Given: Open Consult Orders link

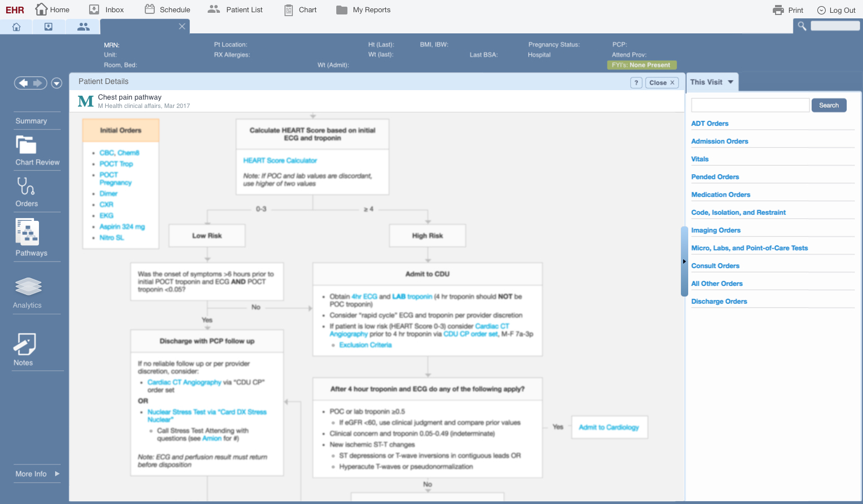Looking at the screenshot, I should click(715, 266).
